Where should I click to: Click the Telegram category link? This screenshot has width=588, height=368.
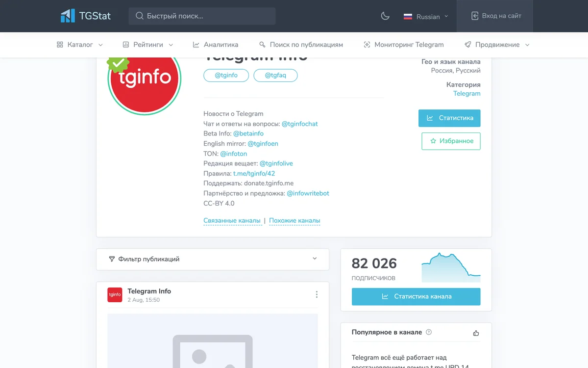pyautogui.click(x=467, y=93)
